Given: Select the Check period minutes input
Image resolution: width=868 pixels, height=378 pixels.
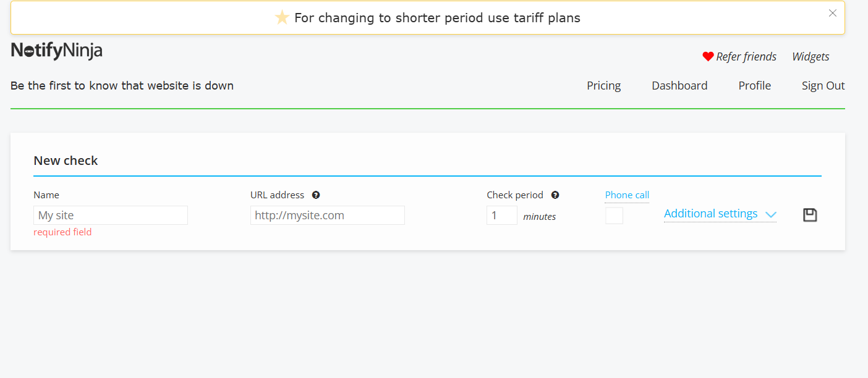Looking at the screenshot, I should click(x=501, y=216).
